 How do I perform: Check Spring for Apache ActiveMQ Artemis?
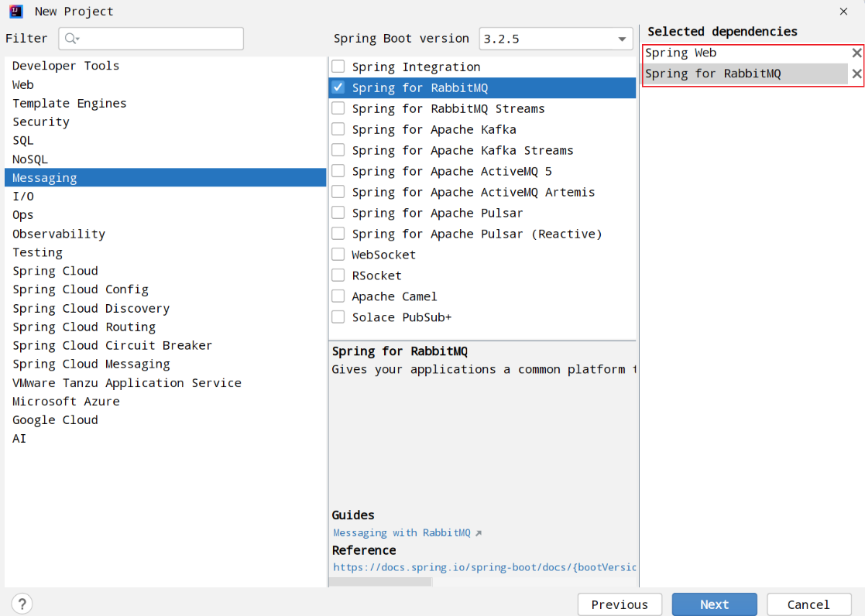tap(338, 192)
